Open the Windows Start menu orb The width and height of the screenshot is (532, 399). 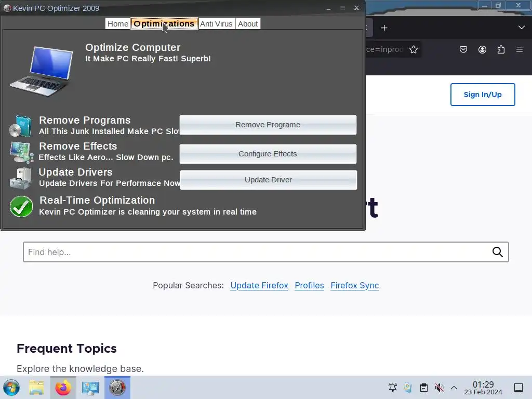click(x=11, y=388)
